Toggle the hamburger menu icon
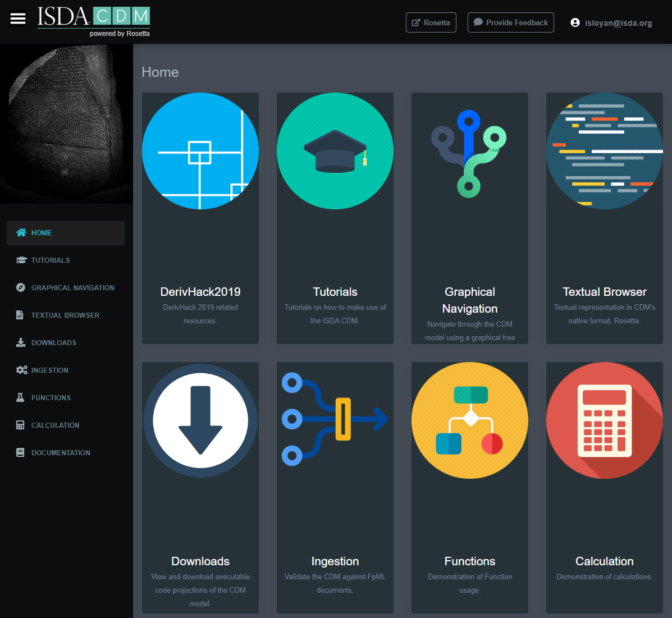The image size is (672, 618). (x=18, y=19)
